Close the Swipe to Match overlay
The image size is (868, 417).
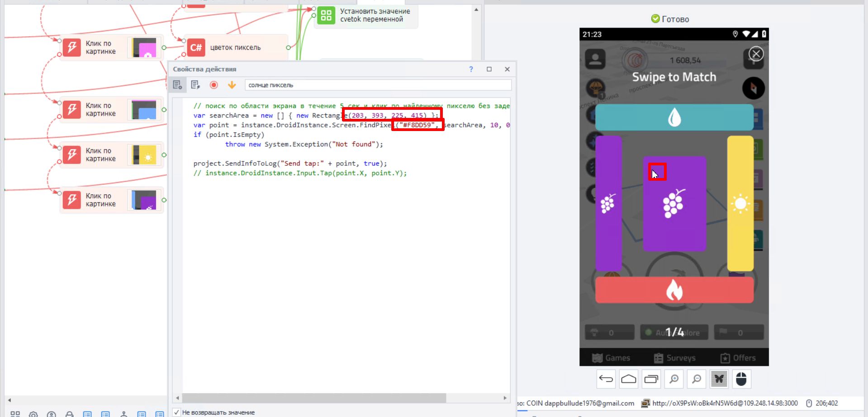coord(756,54)
